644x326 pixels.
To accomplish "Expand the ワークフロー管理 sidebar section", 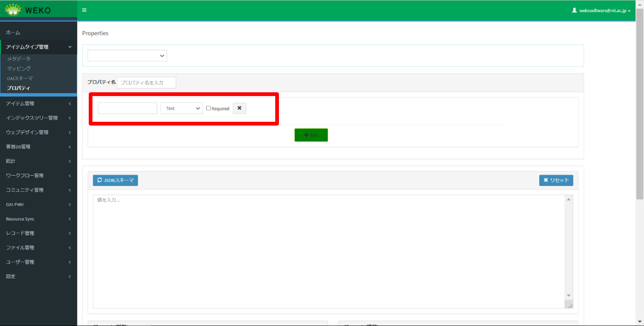I will tap(38, 175).
